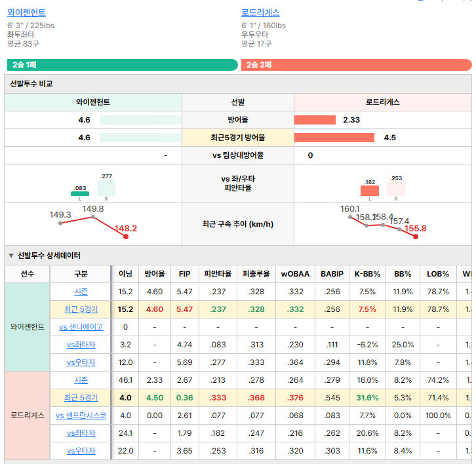The width and height of the screenshot is (476, 464).
Task: Open the vs 샌디에이고 link
Action: pos(81,327)
